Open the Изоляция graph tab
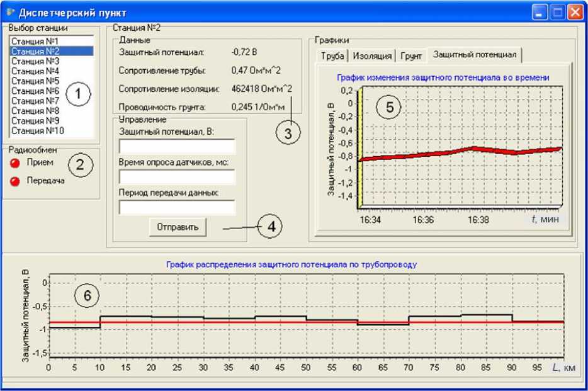 click(372, 56)
